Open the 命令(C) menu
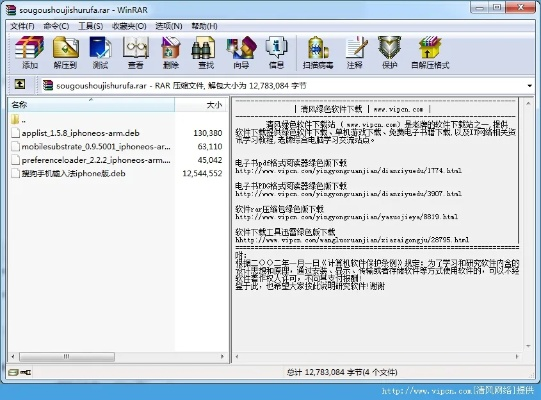 tap(56, 26)
